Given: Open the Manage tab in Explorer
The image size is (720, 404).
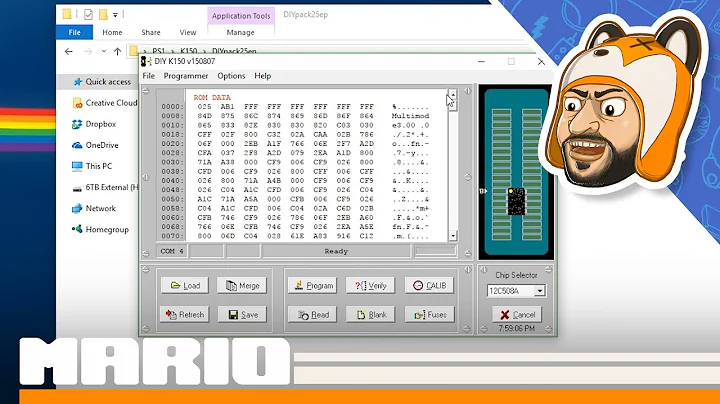Looking at the screenshot, I should [240, 32].
